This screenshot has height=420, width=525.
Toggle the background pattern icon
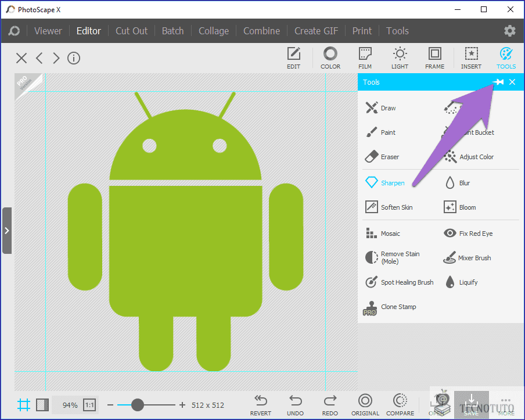click(42, 405)
